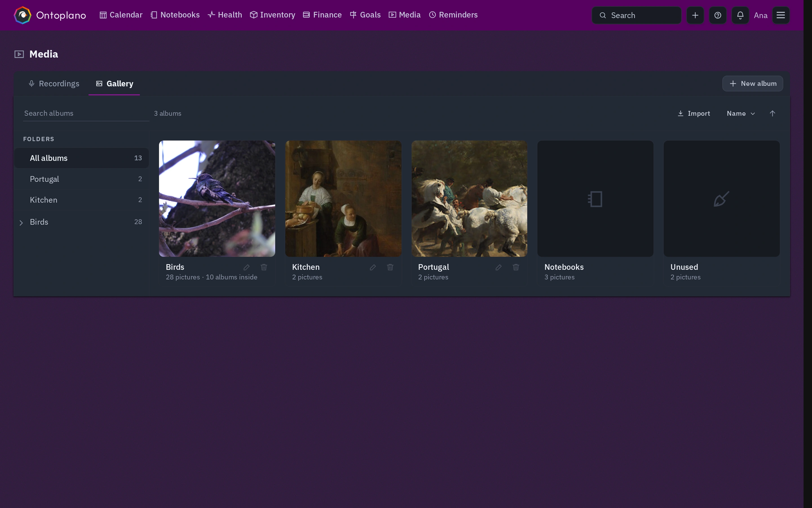This screenshot has height=508, width=812.
Task: Open the Ana user profile
Action: click(x=761, y=16)
